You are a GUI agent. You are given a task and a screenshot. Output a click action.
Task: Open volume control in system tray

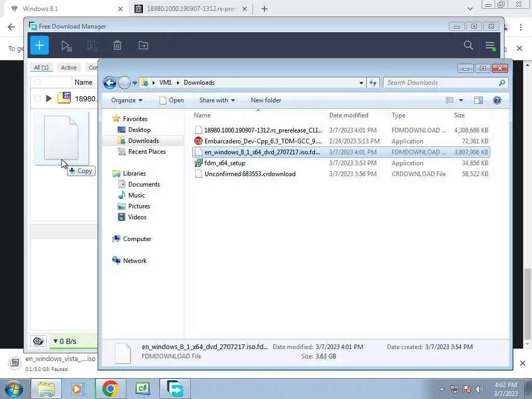tap(480, 389)
